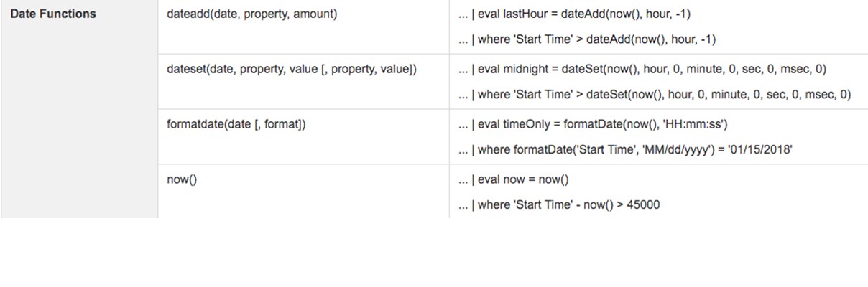Image resolution: width=868 pixels, height=287 pixels.
Task: Select the dateadd(date, property, amount) signature
Action: [251, 14]
